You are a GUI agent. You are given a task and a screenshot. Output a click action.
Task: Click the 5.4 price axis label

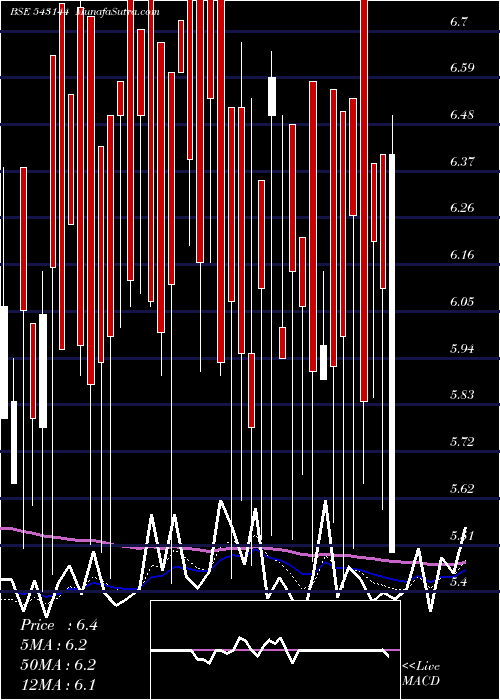click(459, 582)
